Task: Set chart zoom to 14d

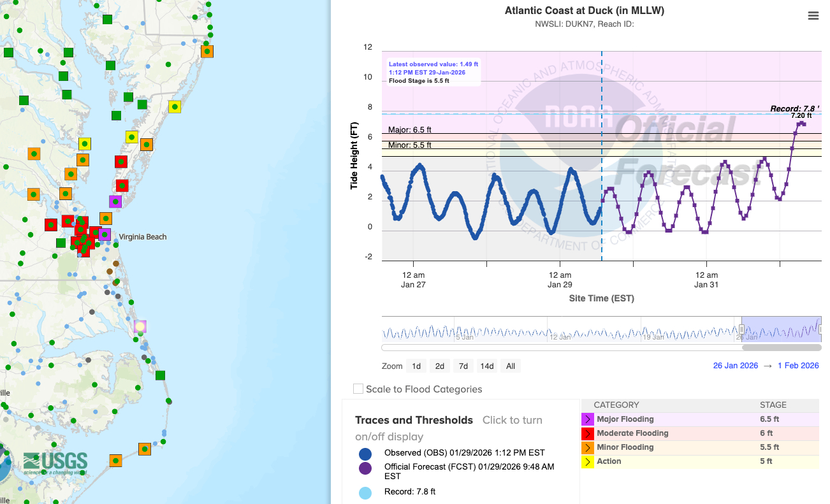Action: 487,366
